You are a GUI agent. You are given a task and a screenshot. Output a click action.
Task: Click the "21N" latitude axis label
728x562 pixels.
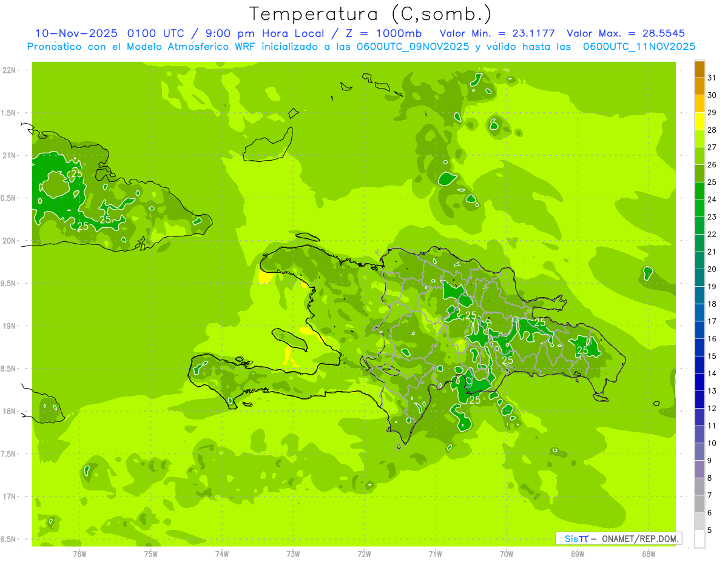[x=10, y=155]
